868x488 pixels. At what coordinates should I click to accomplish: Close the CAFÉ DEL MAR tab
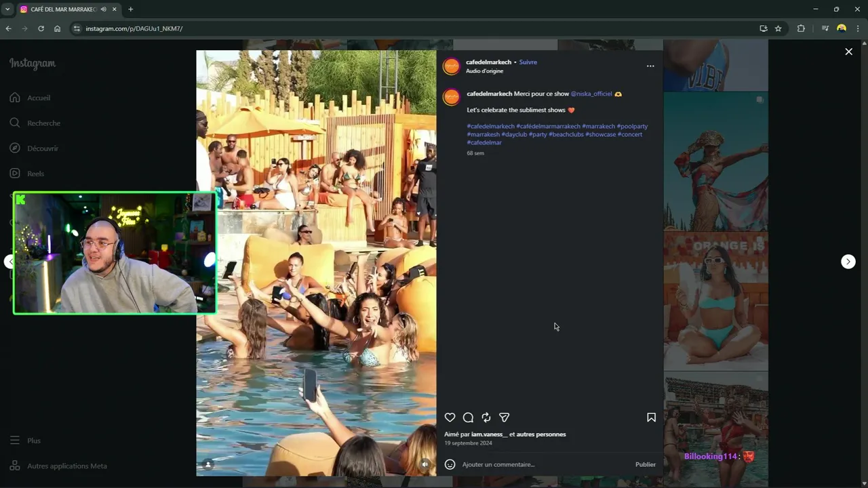click(115, 9)
